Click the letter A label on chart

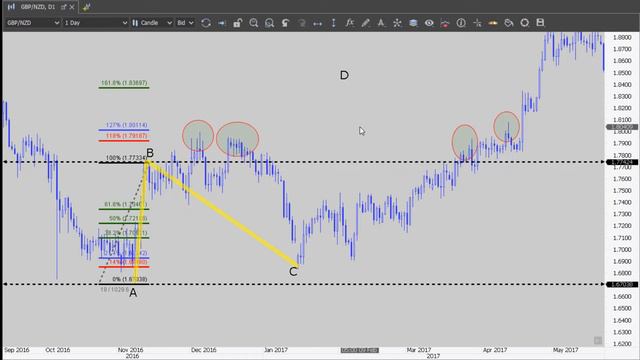pos(133,293)
